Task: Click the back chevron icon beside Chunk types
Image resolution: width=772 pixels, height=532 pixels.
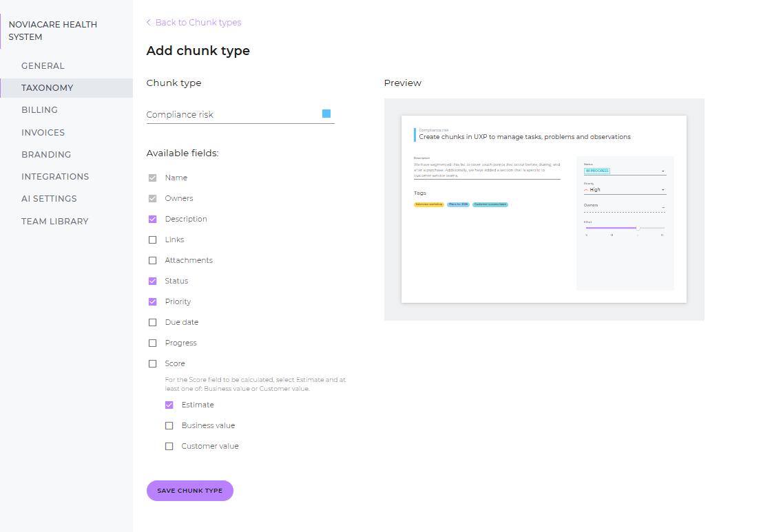Action: tap(149, 23)
